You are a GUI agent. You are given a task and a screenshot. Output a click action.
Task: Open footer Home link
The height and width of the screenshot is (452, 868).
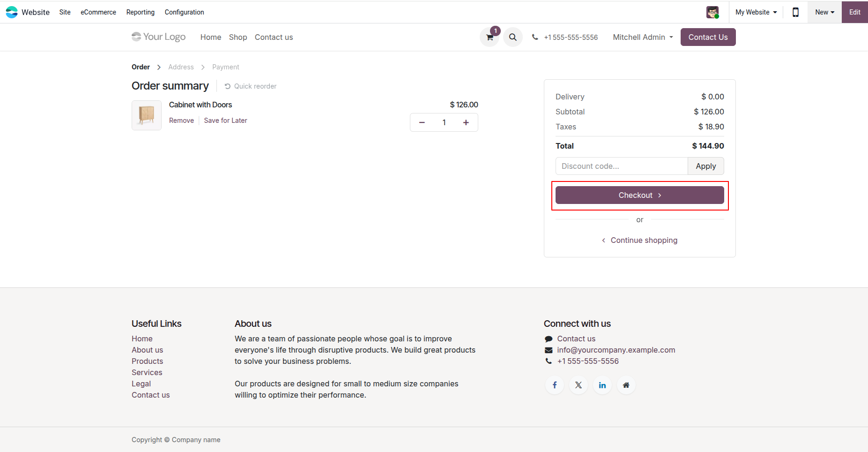(142, 339)
